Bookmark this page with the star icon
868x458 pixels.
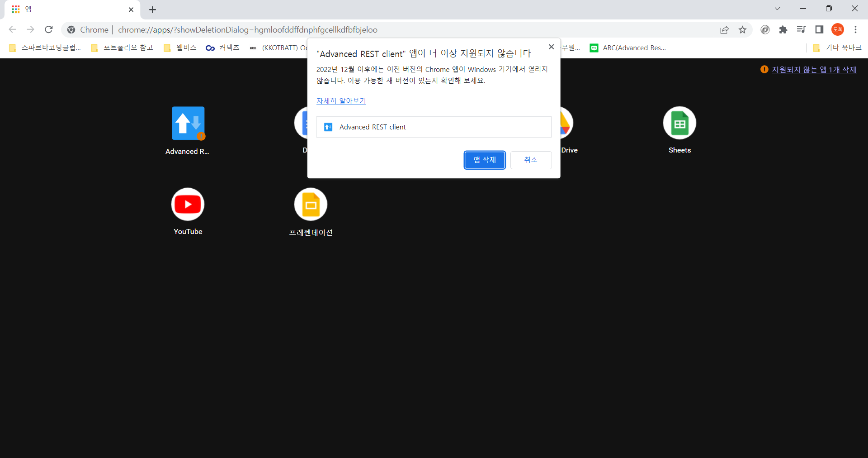point(742,29)
